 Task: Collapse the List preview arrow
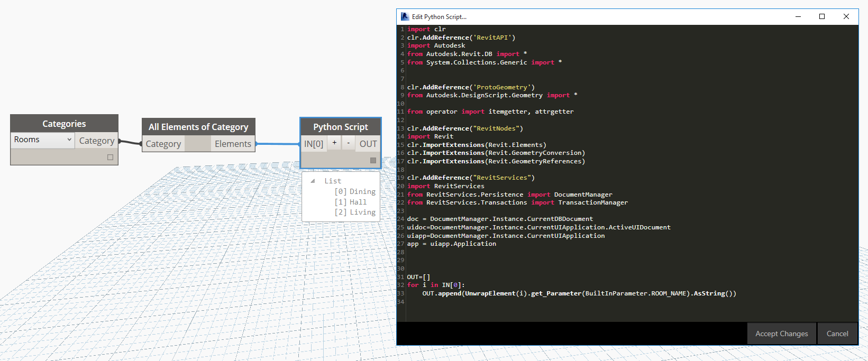pos(313,181)
